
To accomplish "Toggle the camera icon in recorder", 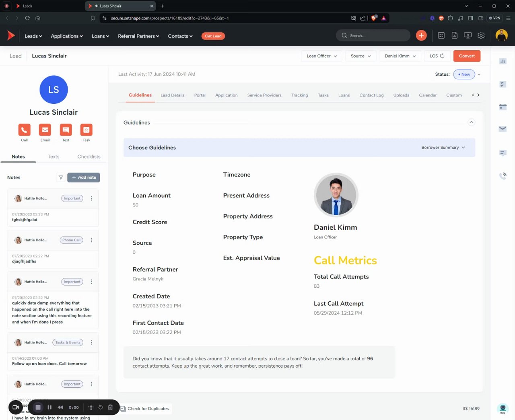I will point(16,407).
